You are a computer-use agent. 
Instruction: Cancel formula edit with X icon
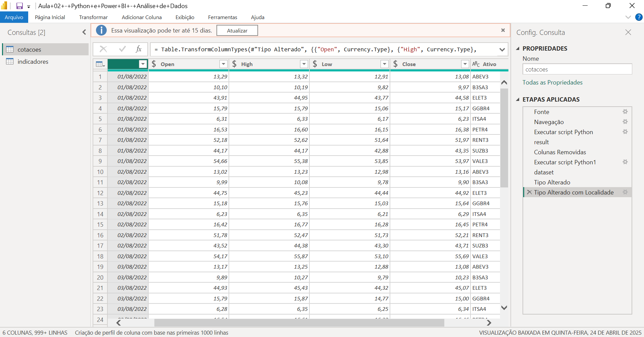(103, 49)
